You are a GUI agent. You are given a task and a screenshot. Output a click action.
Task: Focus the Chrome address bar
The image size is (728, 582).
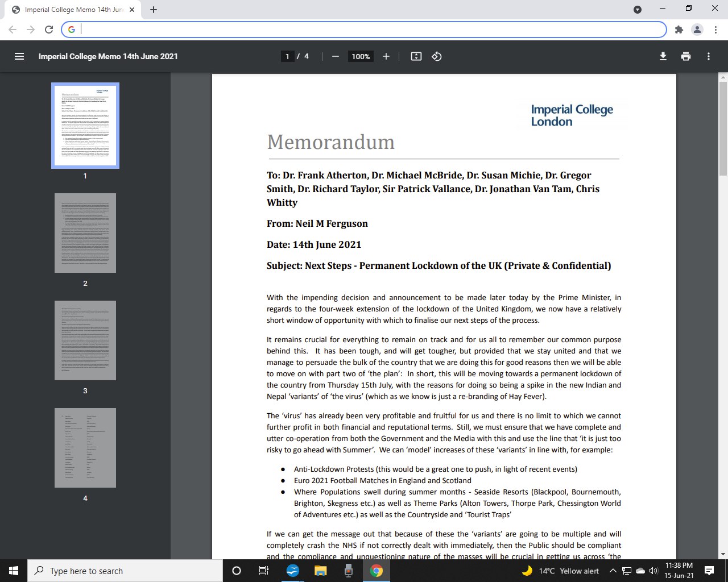[x=364, y=30]
